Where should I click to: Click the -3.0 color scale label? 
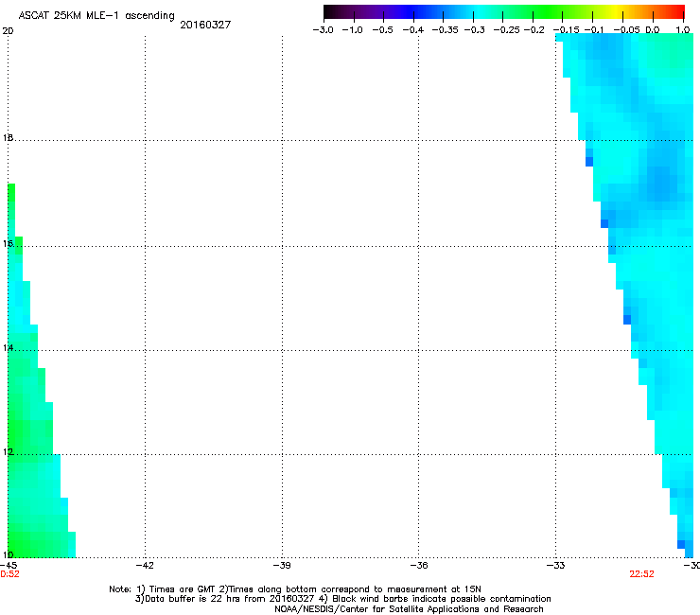pyautogui.click(x=323, y=30)
